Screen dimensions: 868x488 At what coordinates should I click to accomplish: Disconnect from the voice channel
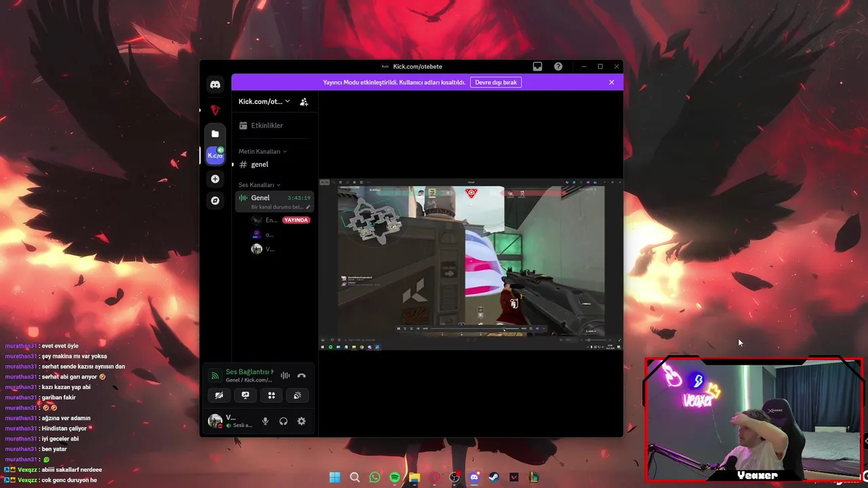click(x=302, y=375)
